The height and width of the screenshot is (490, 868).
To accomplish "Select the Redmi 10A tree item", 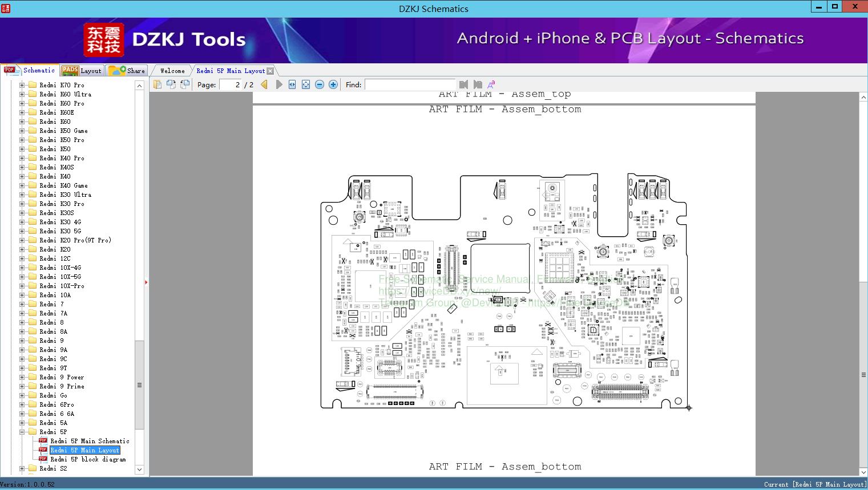I will [x=55, y=295].
